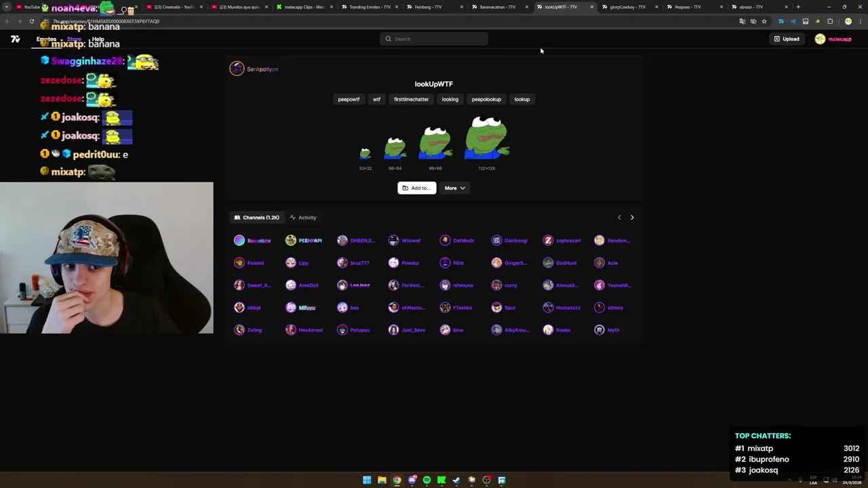Screen dimensions: 868x488
Task: Open the zephracarl channel
Action: (x=561, y=241)
